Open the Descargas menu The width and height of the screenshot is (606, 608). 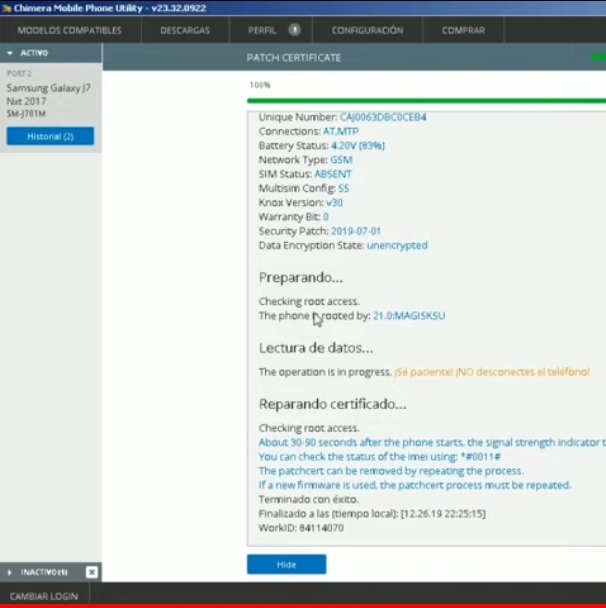click(185, 30)
